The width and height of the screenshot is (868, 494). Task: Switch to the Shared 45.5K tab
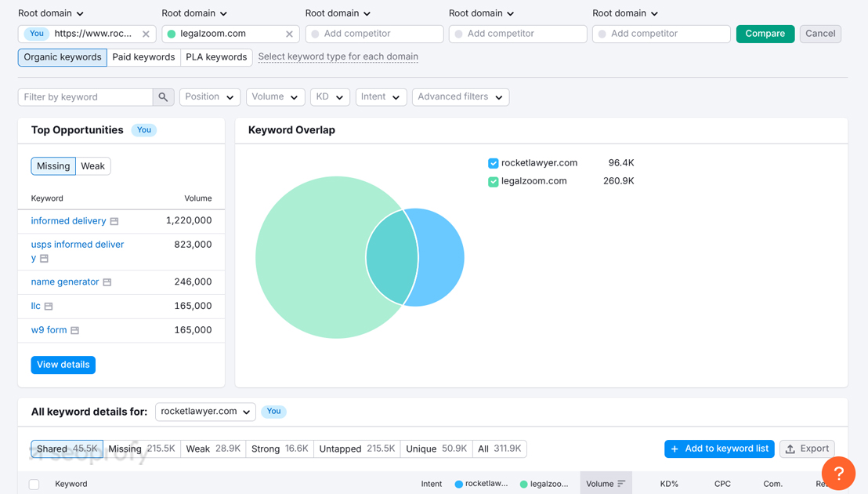click(67, 449)
